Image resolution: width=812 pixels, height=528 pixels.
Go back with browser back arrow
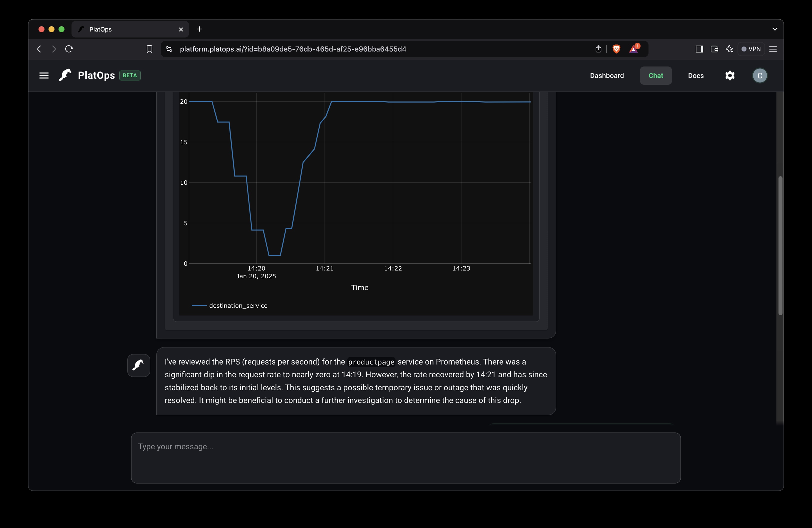[39, 49]
